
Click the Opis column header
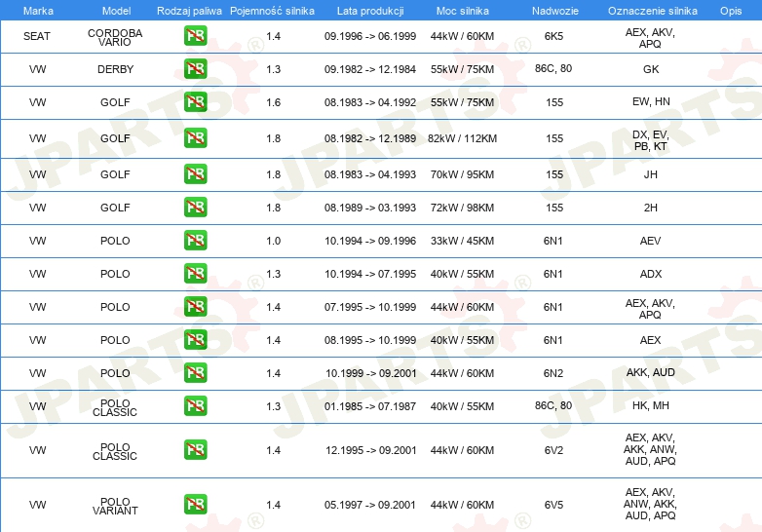pyautogui.click(x=731, y=11)
